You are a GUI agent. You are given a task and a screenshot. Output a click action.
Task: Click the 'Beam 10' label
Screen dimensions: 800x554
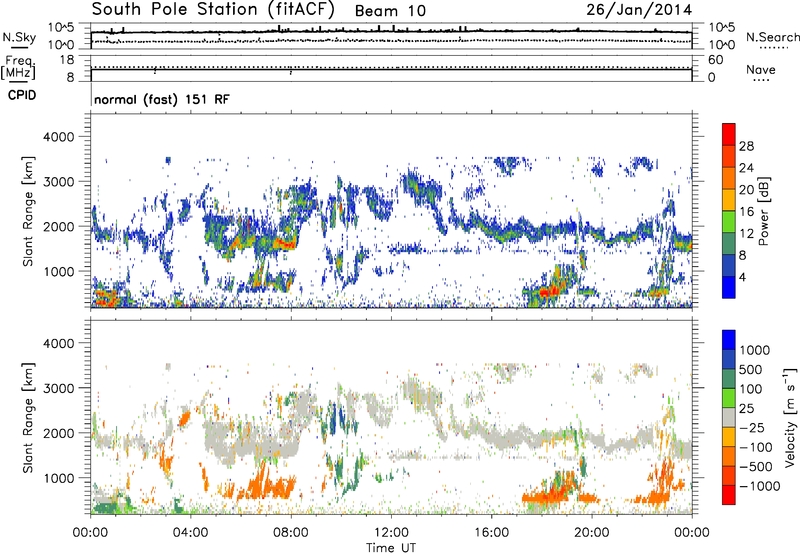[x=390, y=11]
